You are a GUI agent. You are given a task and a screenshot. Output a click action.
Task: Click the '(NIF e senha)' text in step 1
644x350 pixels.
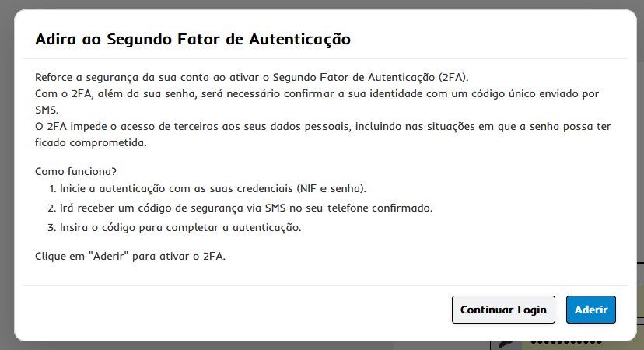331,188
